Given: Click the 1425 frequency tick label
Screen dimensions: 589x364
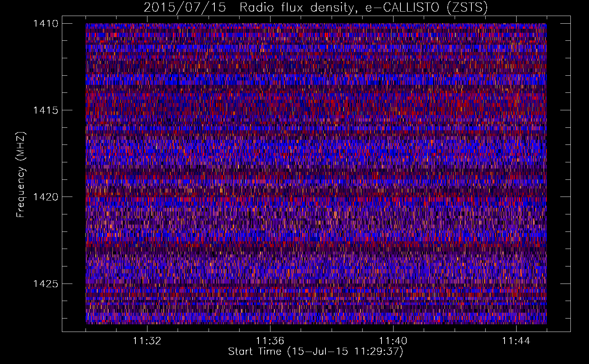Looking at the screenshot, I should point(46,284).
